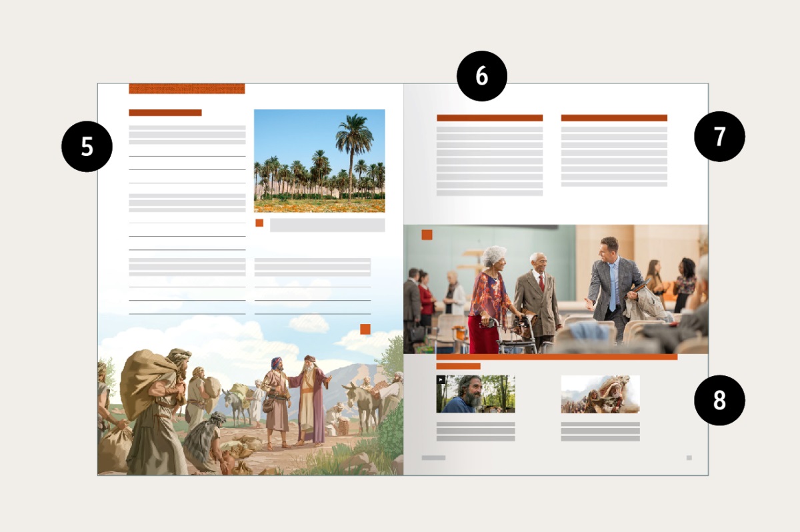This screenshot has height=532, width=800.
Task: Click the long orange divider under the meeting photo
Action: coord(557,357)
